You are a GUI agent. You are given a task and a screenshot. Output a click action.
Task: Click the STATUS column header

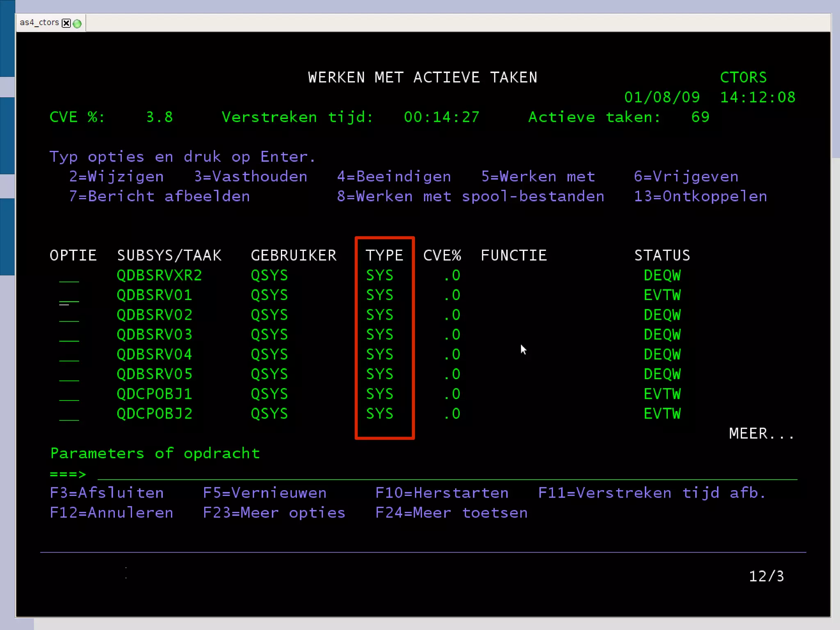(x=662, y=256)
